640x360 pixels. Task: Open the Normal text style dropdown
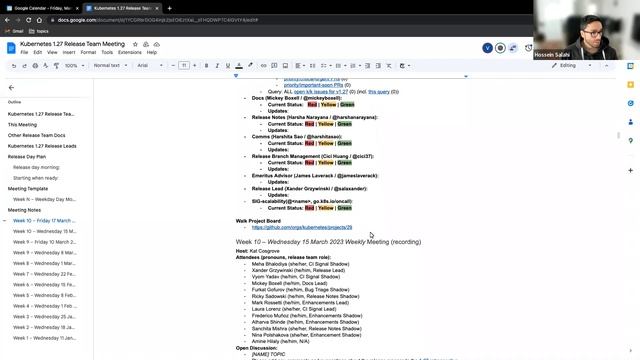coord(110,66)
